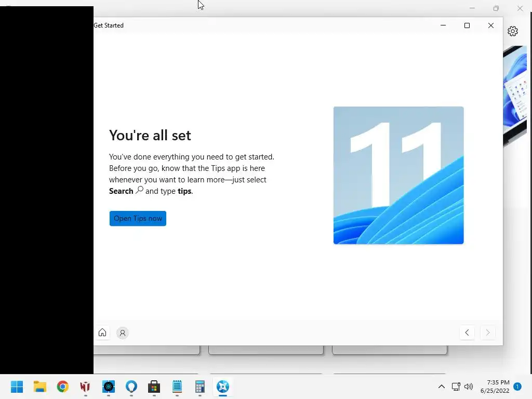Open Notepad from taskbar
The height and width of the screenshot is (399, 532).
coord(177,387)
